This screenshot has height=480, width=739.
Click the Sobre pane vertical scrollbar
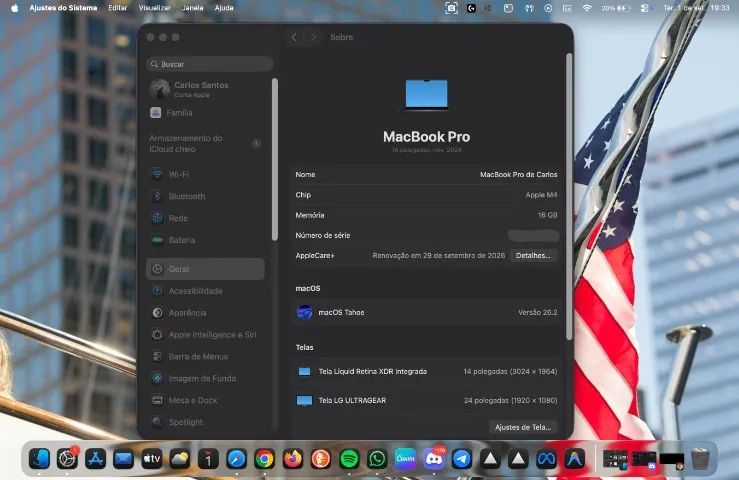569,197
